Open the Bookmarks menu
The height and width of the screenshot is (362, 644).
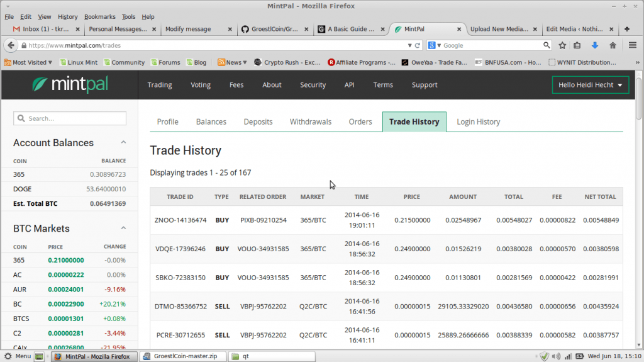[x=100, y=17]
